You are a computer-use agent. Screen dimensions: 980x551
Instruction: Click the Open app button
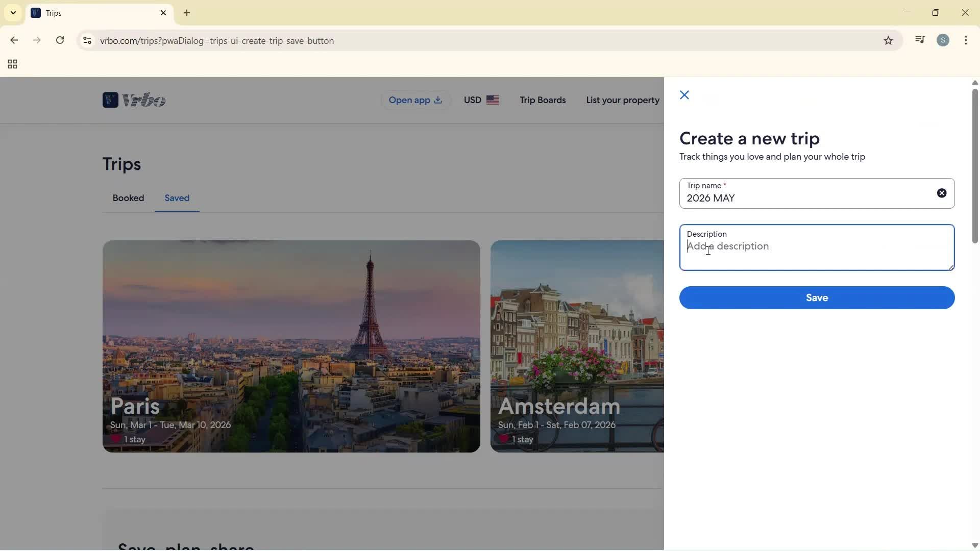coord(415,100)
